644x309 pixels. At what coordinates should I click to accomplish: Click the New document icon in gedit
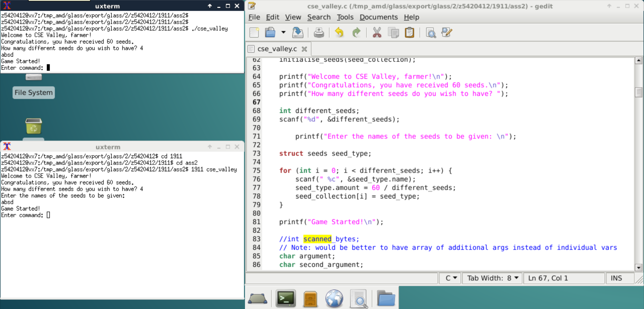click(x=254, y=33)
